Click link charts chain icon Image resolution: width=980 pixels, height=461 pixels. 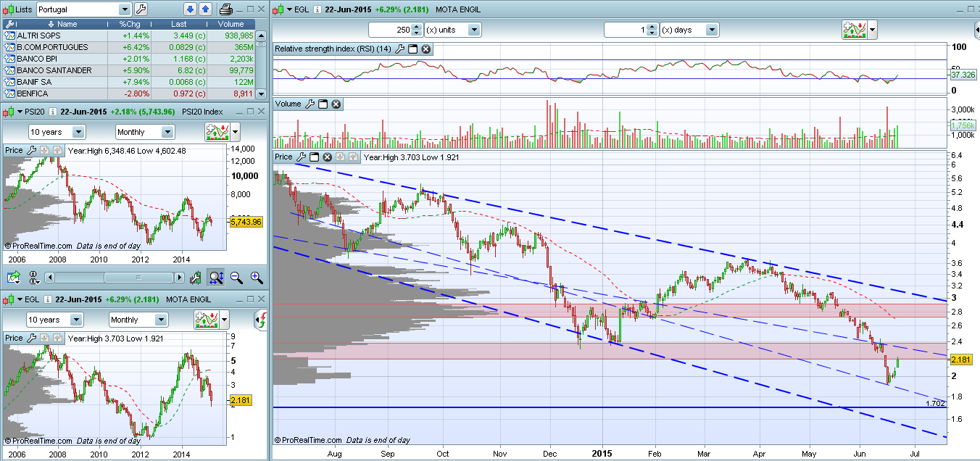[x=33, y=277]
